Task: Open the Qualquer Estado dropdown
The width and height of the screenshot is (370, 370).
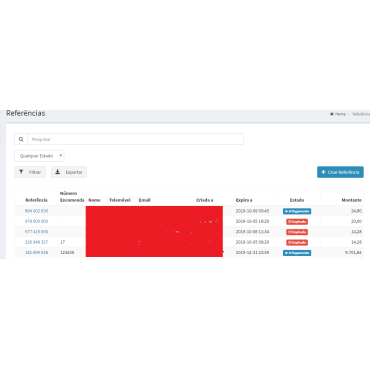Action: 39,156
